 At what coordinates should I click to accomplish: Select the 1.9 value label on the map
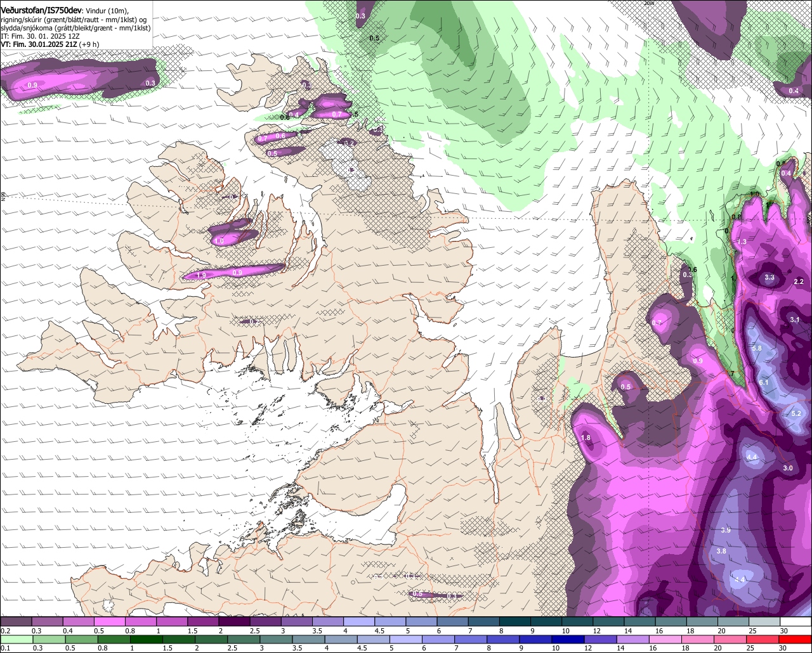(201, 275)
